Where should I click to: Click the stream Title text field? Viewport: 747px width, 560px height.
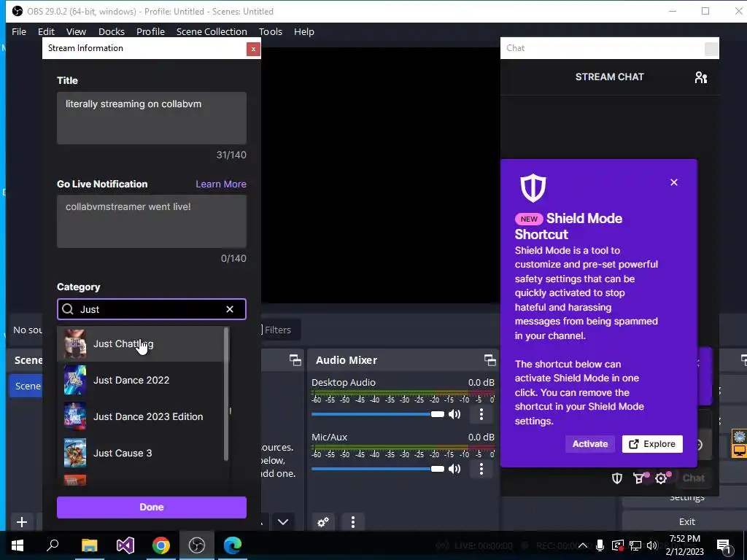(x=152, y=118)
